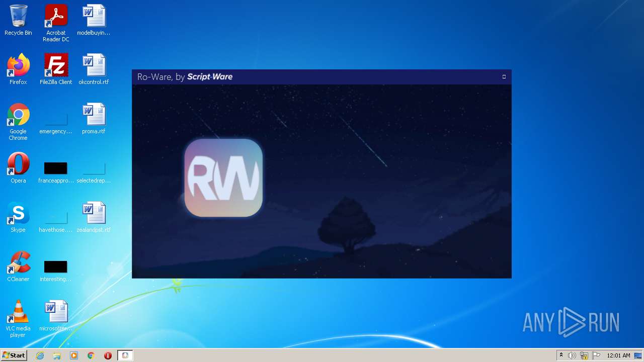Launch Firefox from the desktop

pyautogui.click(x=18, y=69)
